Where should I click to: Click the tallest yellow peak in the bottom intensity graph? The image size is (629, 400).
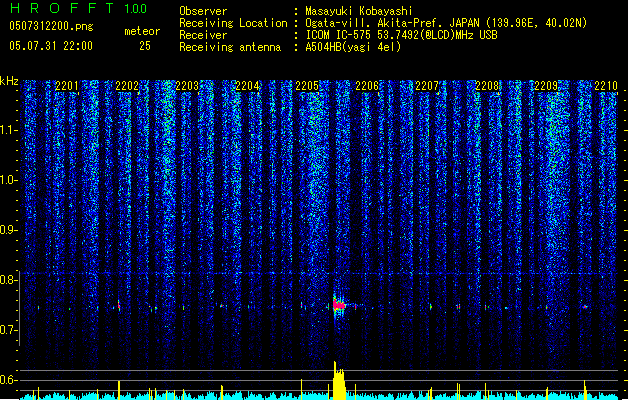(x=339, y=381)
